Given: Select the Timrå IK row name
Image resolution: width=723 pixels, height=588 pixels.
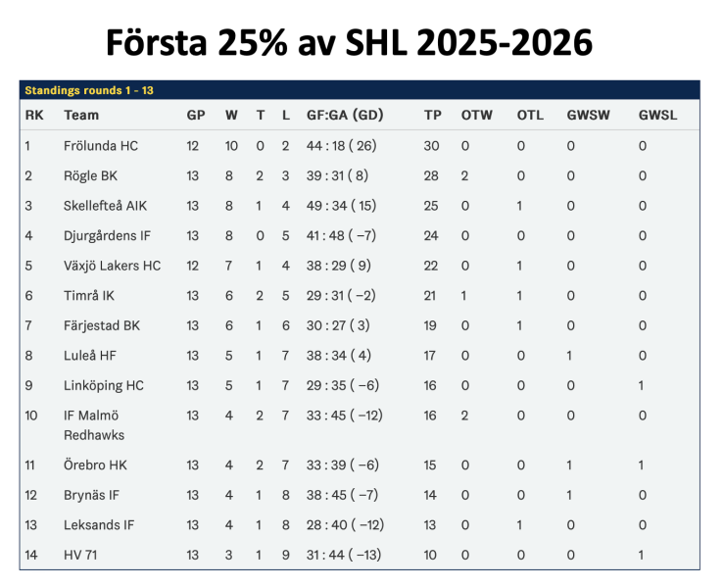Looking at the screenshot, I should pyautogui.click(x=89, y=296).
